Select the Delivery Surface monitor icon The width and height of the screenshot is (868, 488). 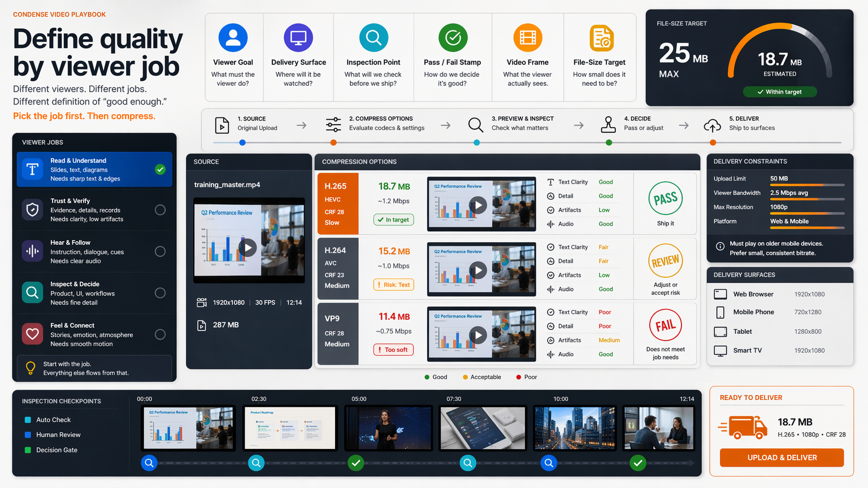click(298, 38)
